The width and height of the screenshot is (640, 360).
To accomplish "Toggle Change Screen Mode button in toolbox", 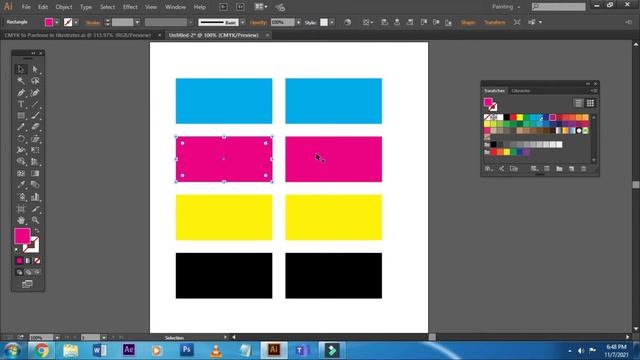I will 27,284.
